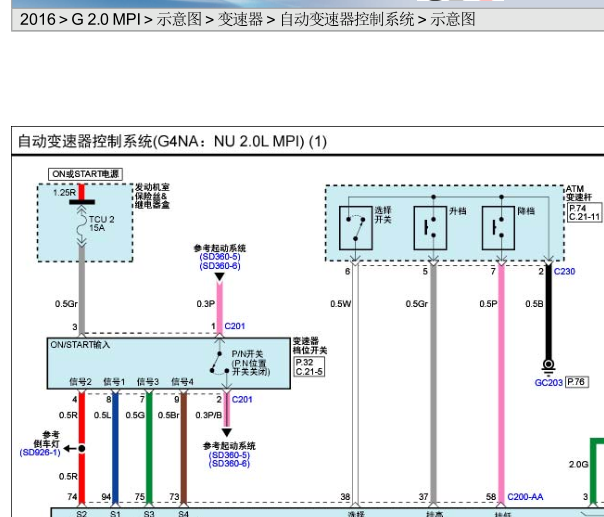The width and height of the screenshot is (604, 517).
Task: Click the 'G 2.0 MPI' breadcrumb item
Action: [x=106, y=19]
